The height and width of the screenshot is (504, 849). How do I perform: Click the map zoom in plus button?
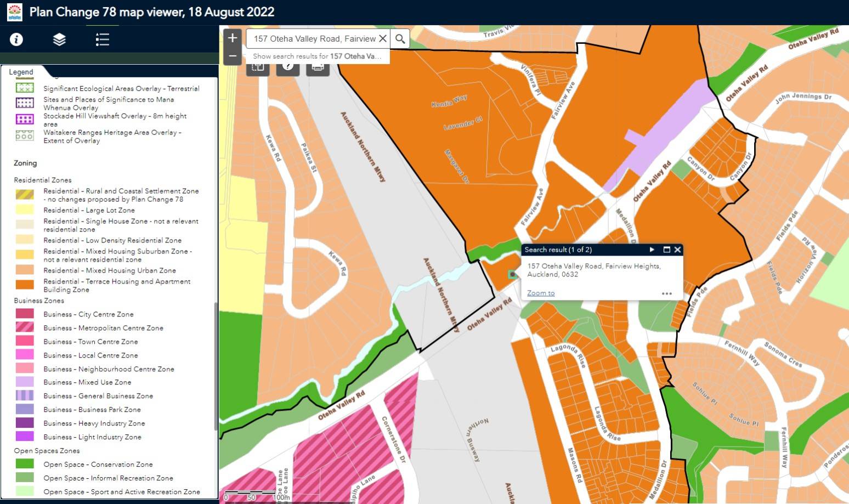[x=233, y=38]
